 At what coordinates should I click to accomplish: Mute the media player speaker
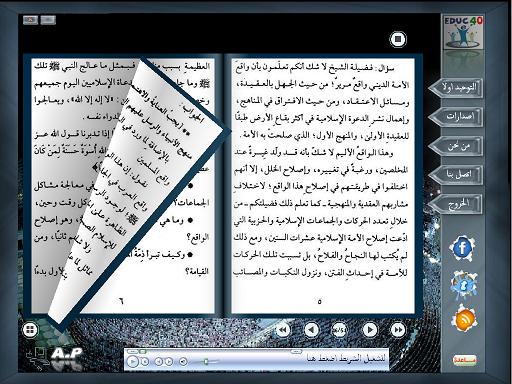(183, 361)
